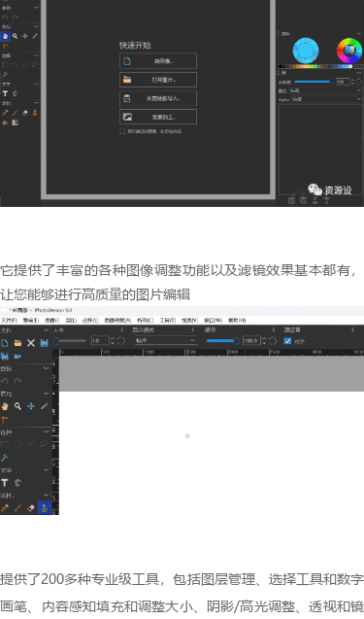Click the 打开图片 button in quick start
Viewport: 364px width, 619px height.
pos(158,80)
